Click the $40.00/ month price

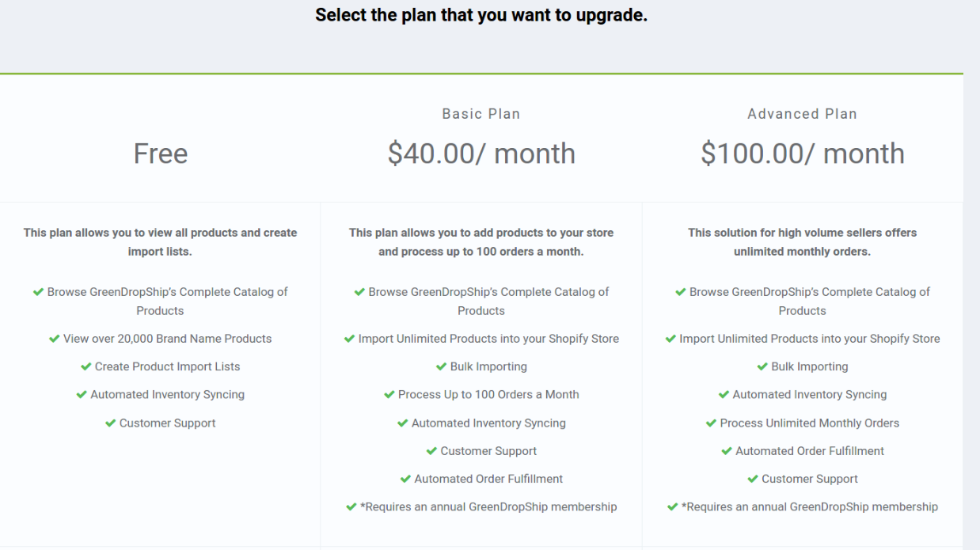[x=481, y=154]
